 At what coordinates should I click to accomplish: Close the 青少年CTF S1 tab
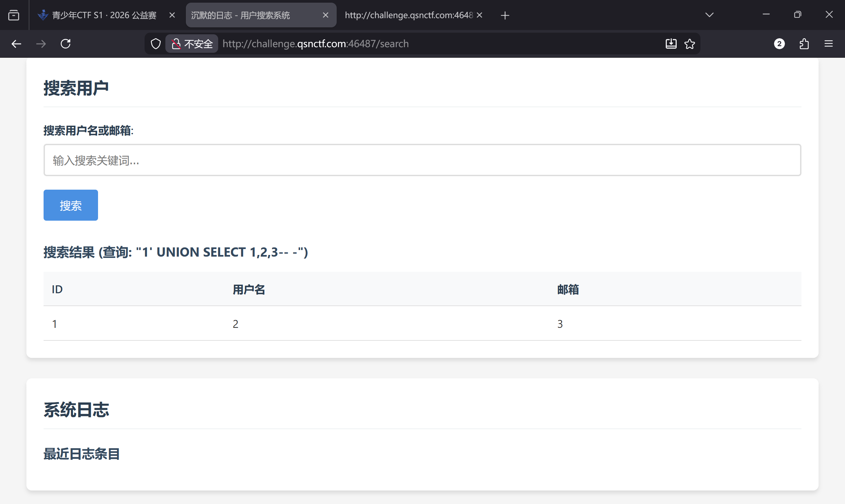(172, 15)
